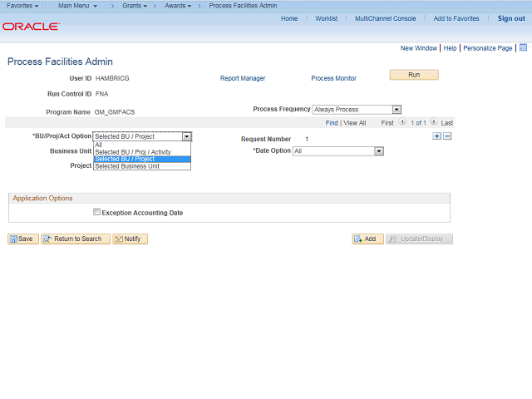
Task: Click the delete row minus icon
Action: click(x=447, y=136)
